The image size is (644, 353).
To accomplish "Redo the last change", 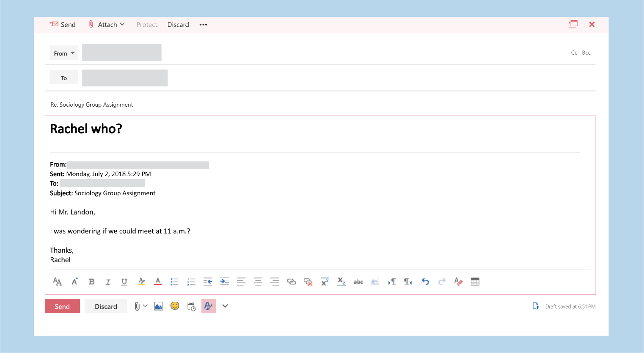I will coord(442,281).
